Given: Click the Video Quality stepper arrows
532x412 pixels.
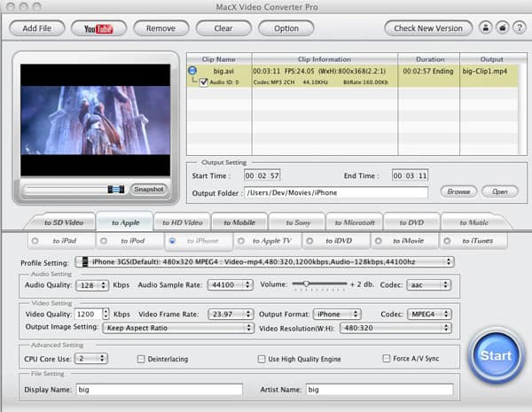Looking at the screenshot, I should (x=106, y=314).
